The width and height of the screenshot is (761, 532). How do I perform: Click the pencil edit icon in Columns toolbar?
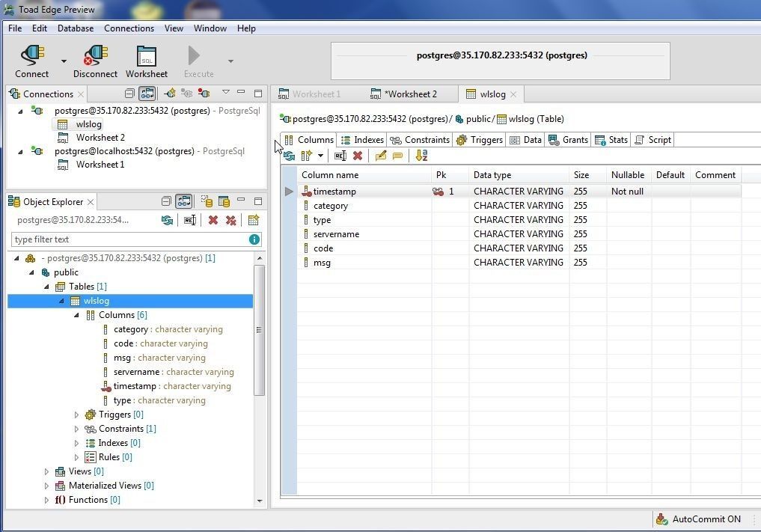tap(380, 156)
